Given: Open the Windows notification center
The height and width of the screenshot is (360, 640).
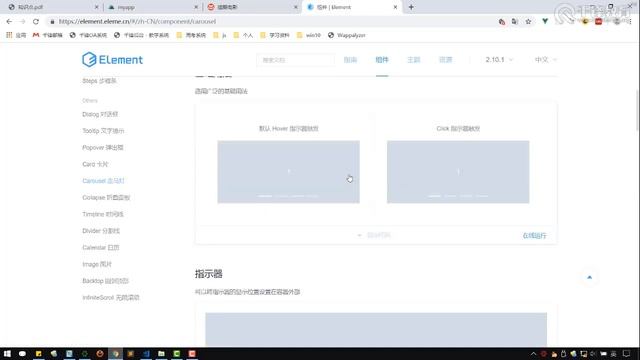Looking at the screenshot, I should [627, 353].
